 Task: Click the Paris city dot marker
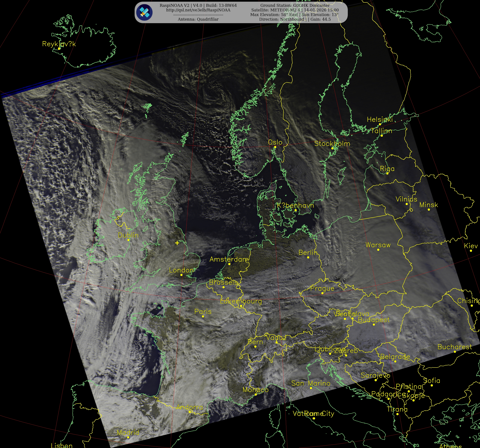[203, 316]
